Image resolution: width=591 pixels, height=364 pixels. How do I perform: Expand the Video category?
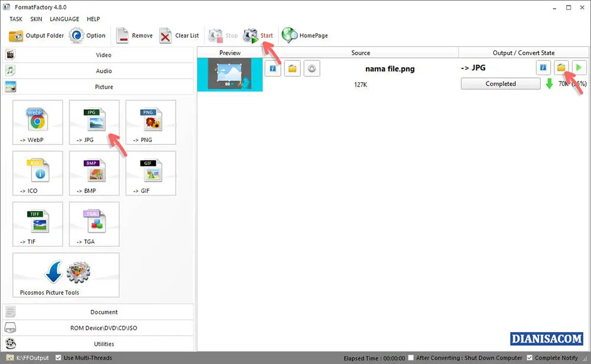[x=103, y=55]
